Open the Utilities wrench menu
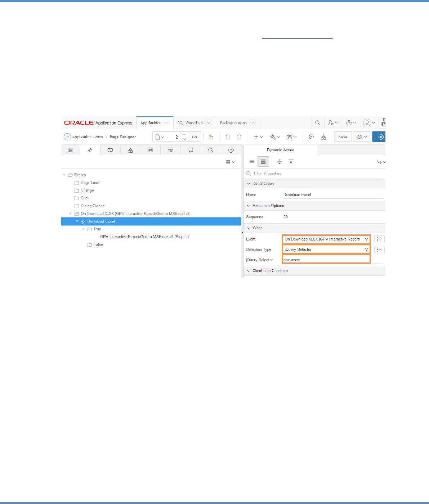The image size is (429, 504). click(x=275, y=137)
